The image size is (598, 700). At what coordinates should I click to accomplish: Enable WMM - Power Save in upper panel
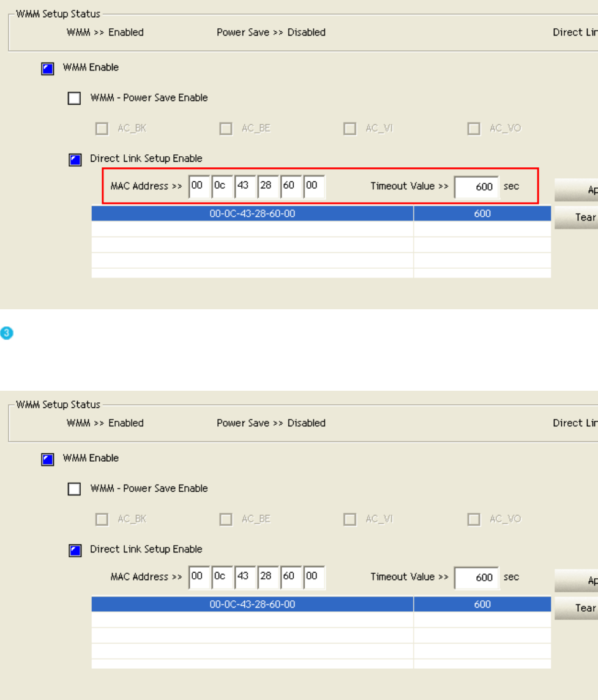coord(75,98)
